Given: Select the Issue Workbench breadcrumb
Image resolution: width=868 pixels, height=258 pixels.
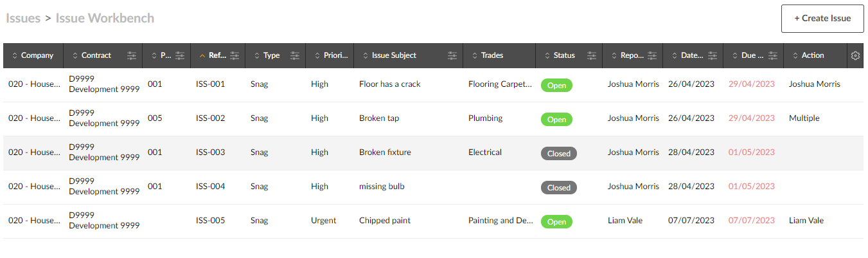Looking at the screenshot, I should tap(105, 18).
